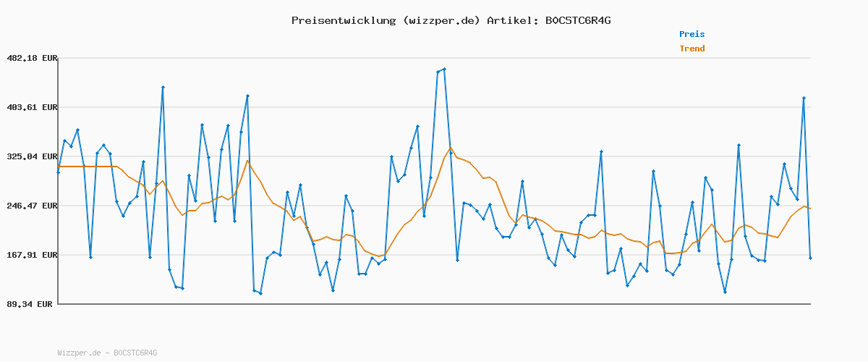Click the chart title Preisentwicklung text
868x362 pixels.
click(x=343, y=20)
